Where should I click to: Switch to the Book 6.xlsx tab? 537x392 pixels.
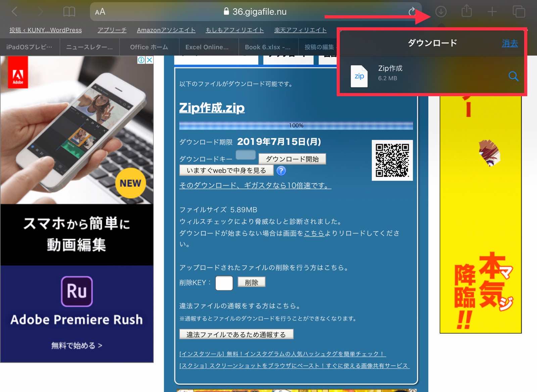(268, 47)
